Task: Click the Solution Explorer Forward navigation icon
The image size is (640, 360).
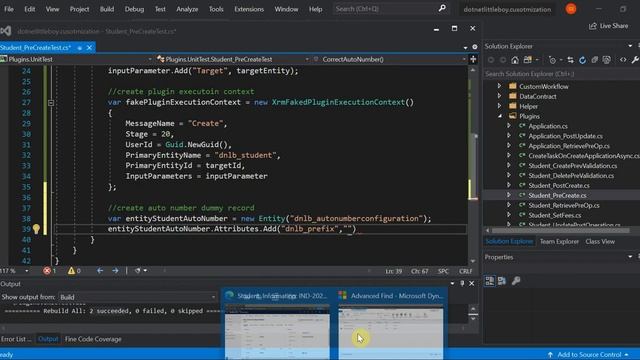Action: point(503,60)
